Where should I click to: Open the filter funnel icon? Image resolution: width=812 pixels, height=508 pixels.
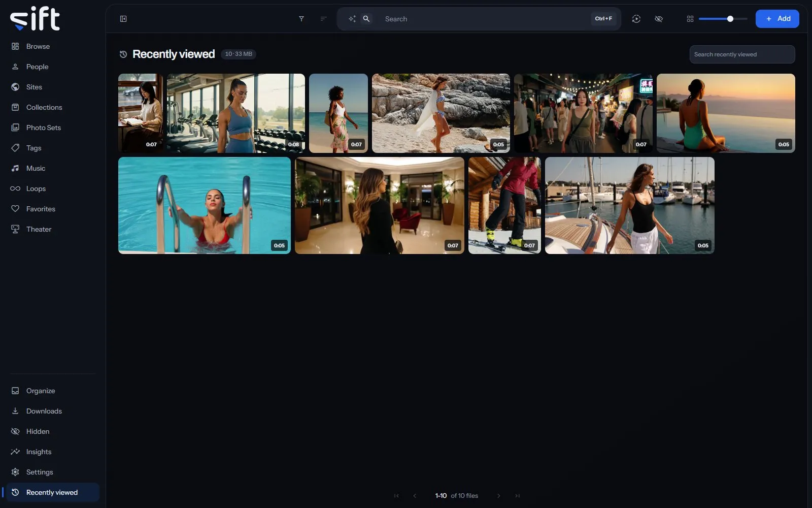pos(301,19)
